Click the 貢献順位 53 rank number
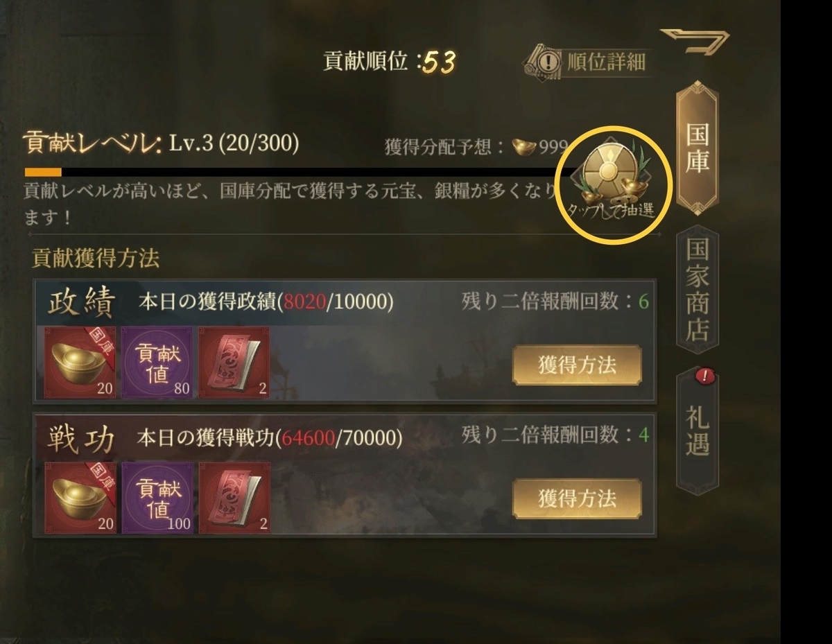Image resolution: width=832 pixels, height=644 pixels. click(x=440, y=62)
